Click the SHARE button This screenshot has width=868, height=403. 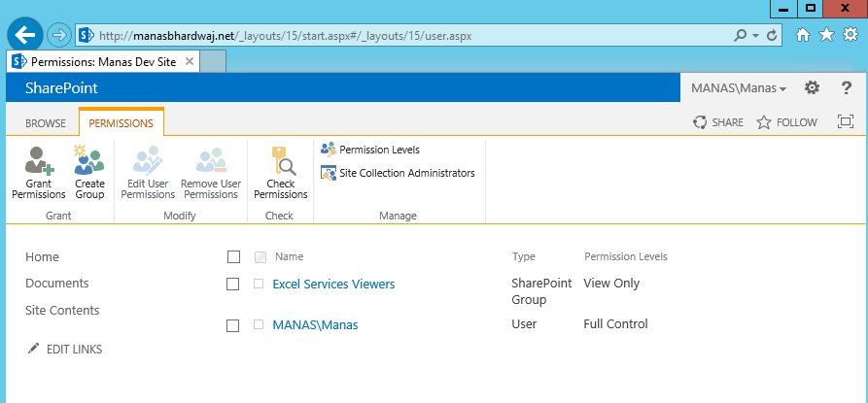[718, 122]
